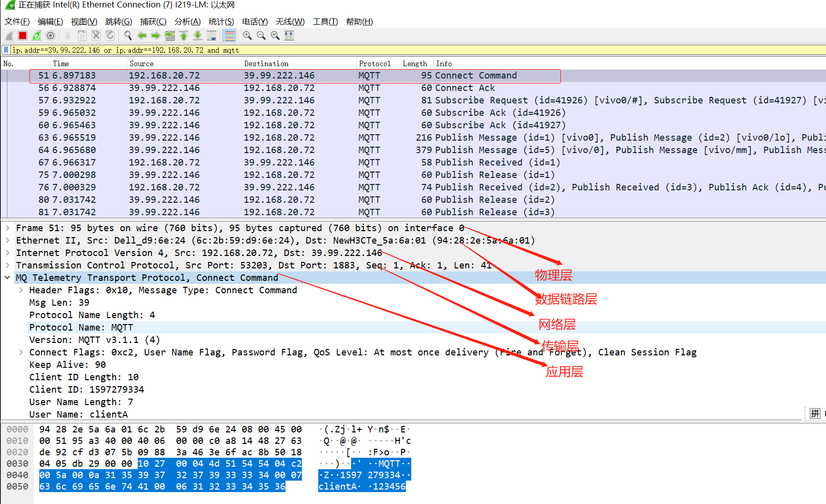The image size is (826, 504).
Task: Open the 跳转(G) menu
Action: [118, 21]
